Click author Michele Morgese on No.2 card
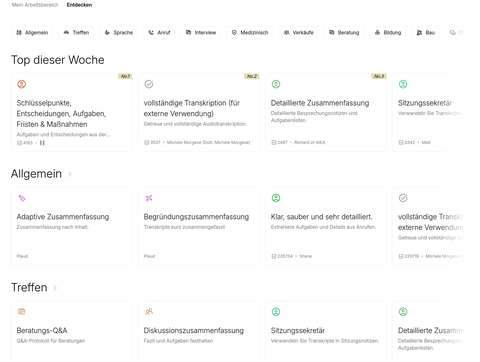The image size is (480, 362). [208, 142]
